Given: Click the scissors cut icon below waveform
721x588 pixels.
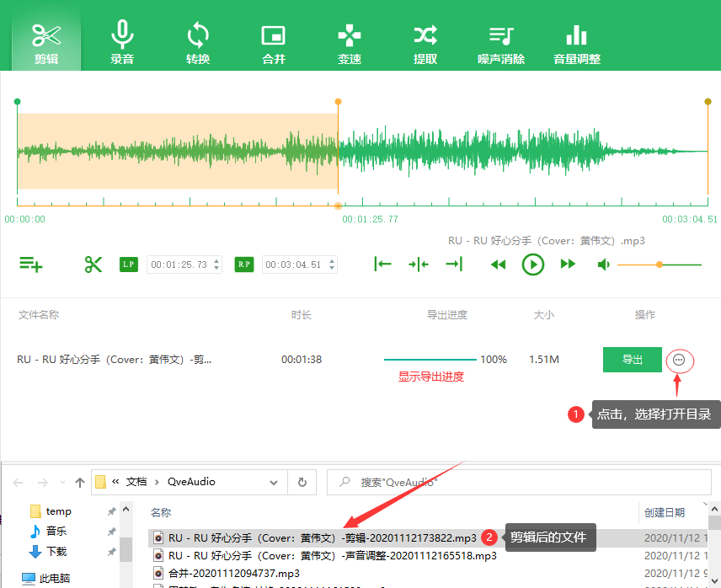Looking at the screenshot, I should click(x=93, y=265).
